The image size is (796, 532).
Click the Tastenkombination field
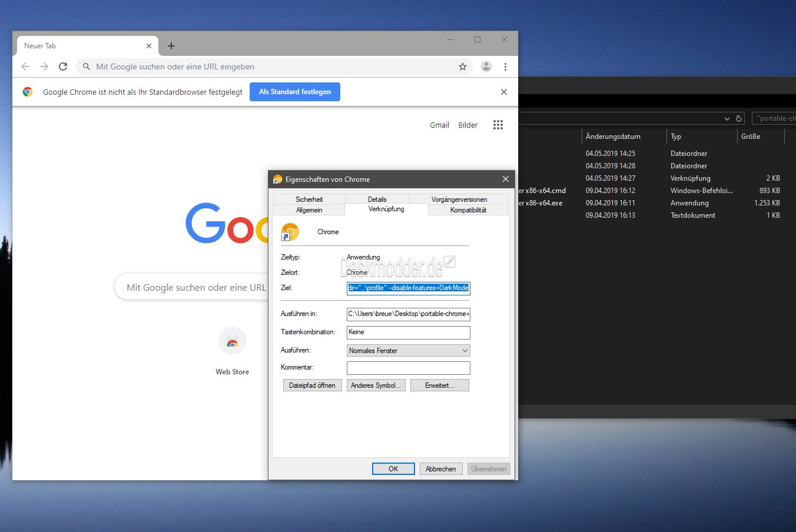click(409, 332)
